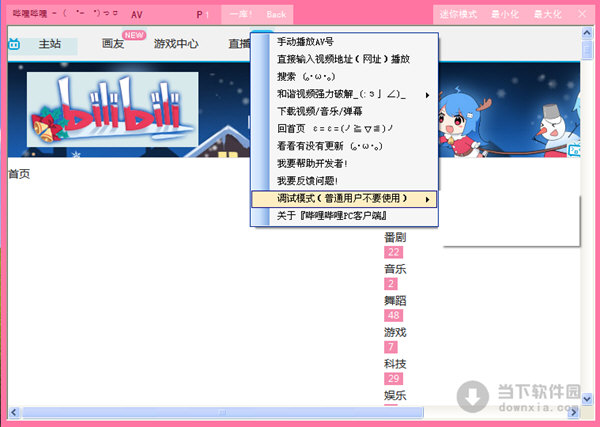Viewport: 600px width, 427px height.
Task: Choose 我要帮助开发者! in the menu
Action: 344,164
